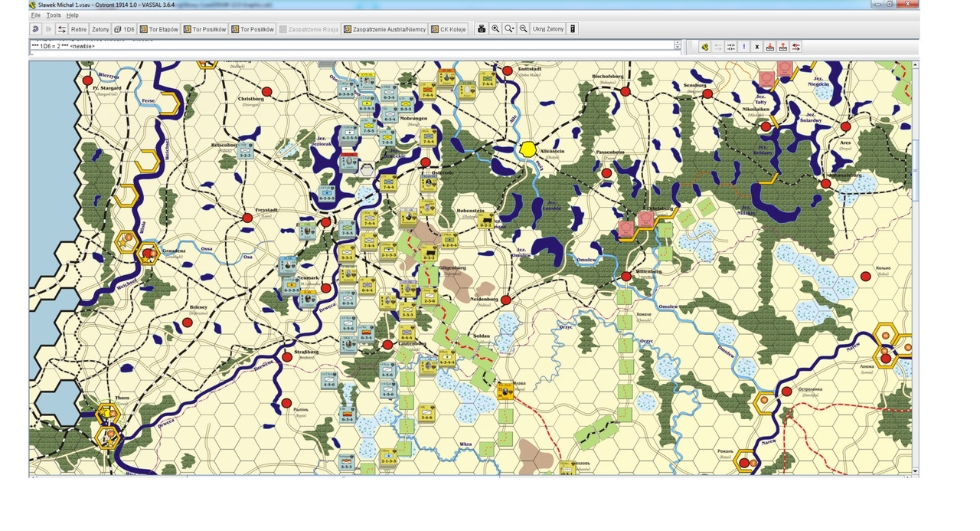The width and height of the screenshot is (980, 531).
Task: Click inside the chat log text area
Action: pyautogui.click(x=351, y=46)
